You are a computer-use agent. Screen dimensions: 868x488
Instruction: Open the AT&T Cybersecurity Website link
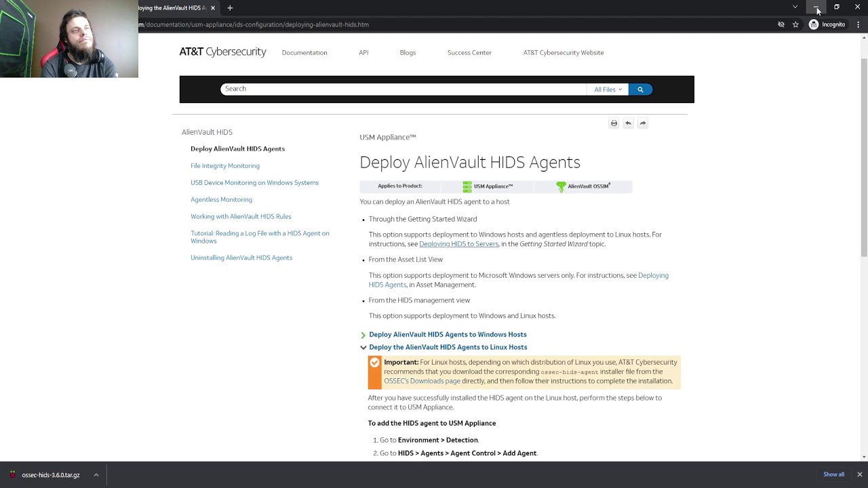point(564,52)
